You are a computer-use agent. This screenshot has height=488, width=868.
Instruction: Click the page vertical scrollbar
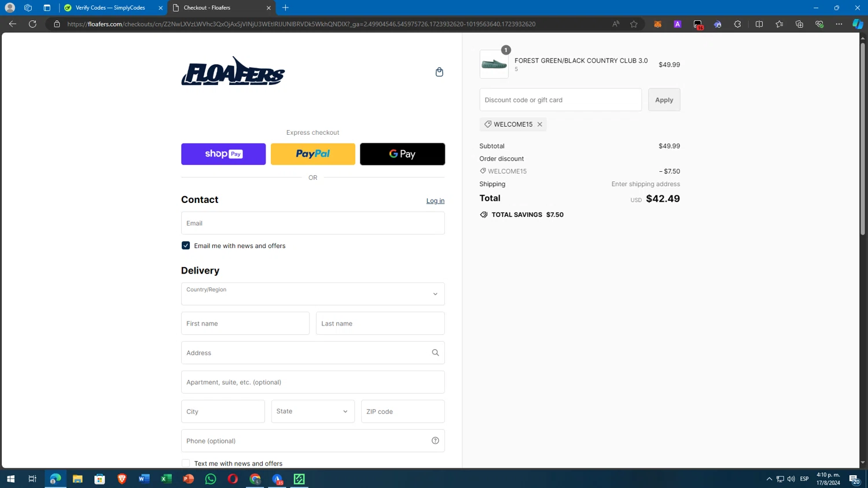[863, 139]
